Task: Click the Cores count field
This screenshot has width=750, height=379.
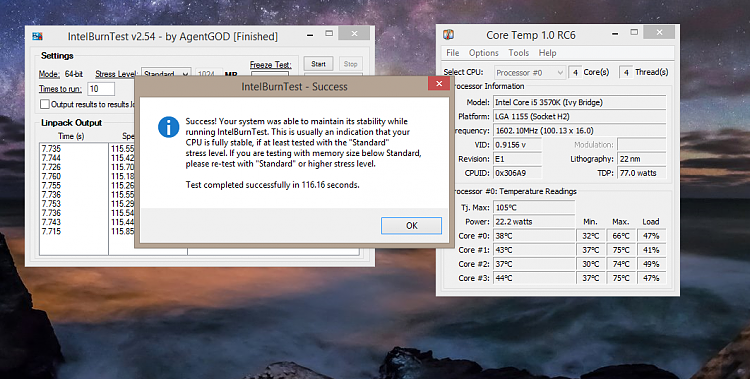Action: (x=575, y=72)
